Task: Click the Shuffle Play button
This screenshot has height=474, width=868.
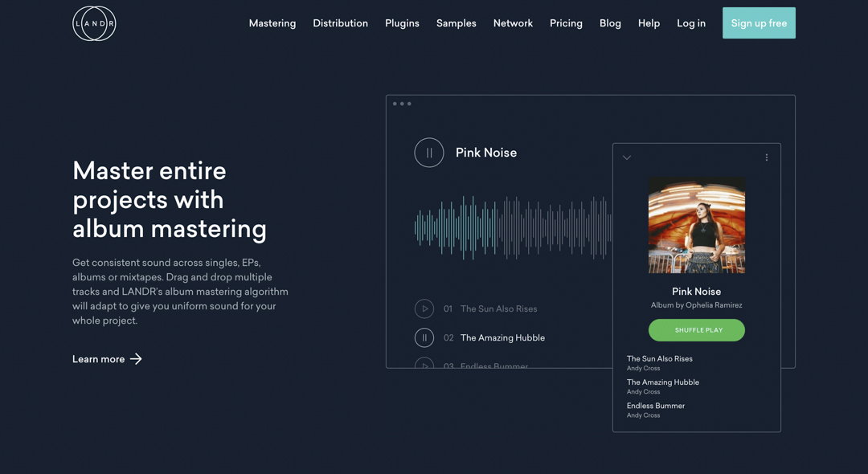Action: 696,330
